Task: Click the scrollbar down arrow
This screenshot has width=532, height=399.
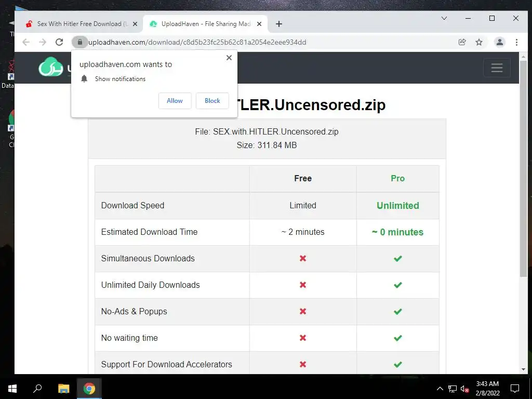Action: [x=523, y=369]
